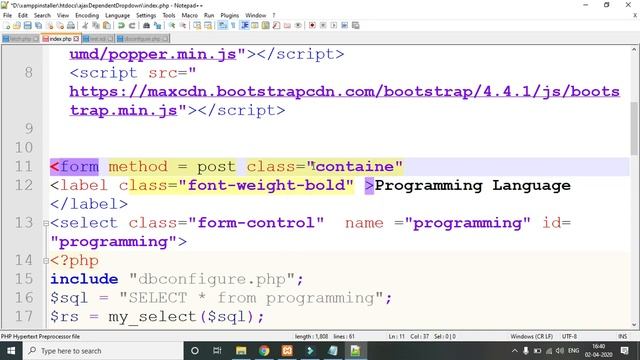
Task: Create a new file with the New toolbar icon
Action: pyautogui.click(x=7, y=25)
